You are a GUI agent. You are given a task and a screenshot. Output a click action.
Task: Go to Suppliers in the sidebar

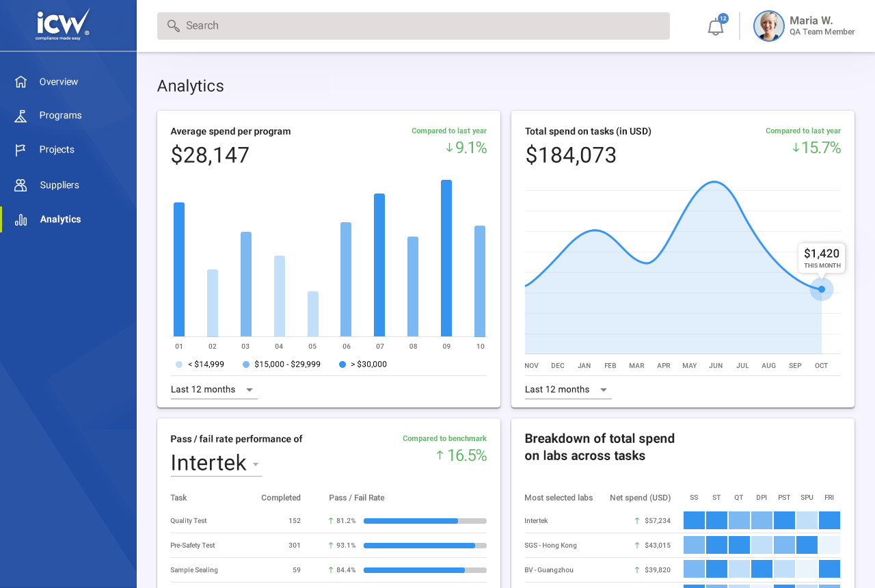(59, 185)
